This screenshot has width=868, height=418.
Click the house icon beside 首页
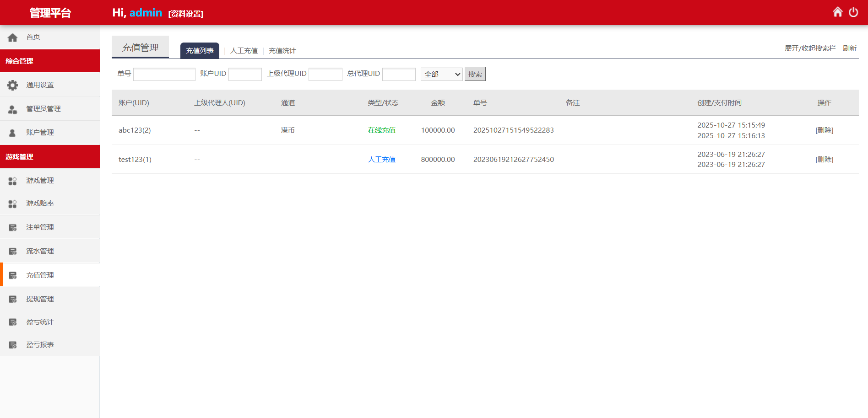[x=12, y=37]
